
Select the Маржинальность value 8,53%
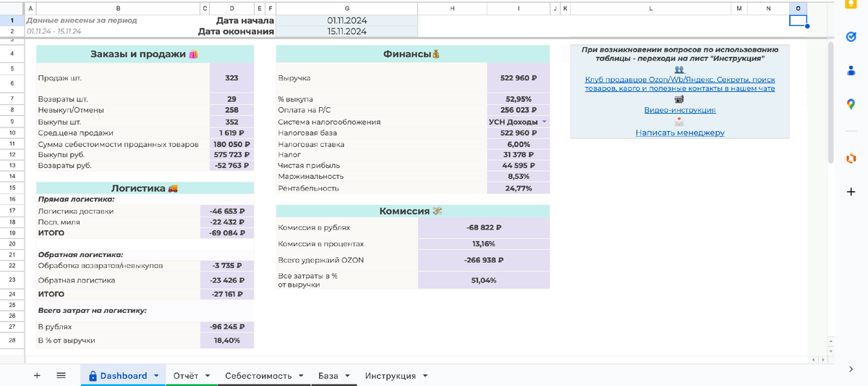tap(519, 176)
